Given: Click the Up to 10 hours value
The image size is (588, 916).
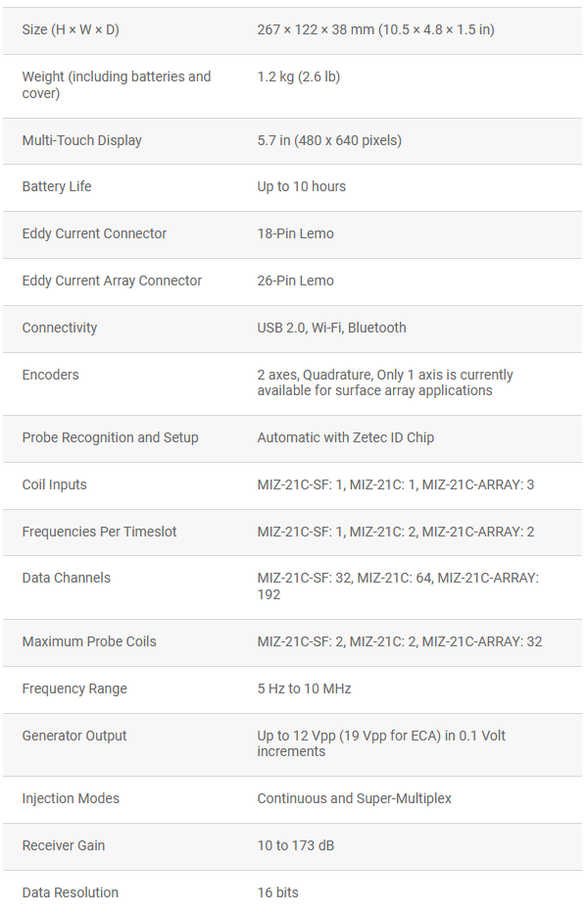Looking at the screenshot, I should pos(302,186).
